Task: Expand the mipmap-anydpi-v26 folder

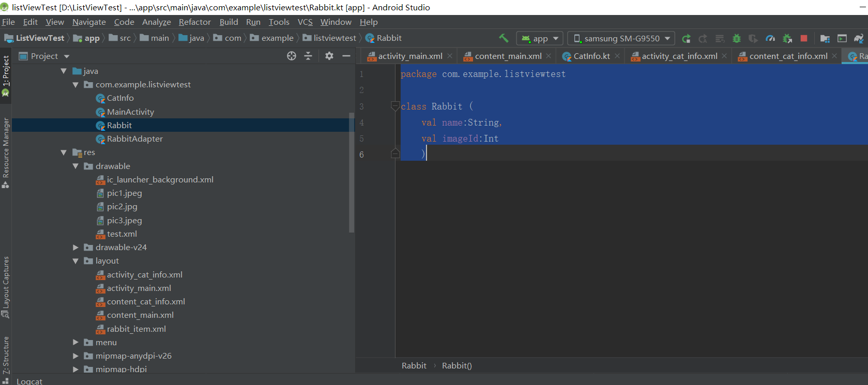Action: [75, 356]
